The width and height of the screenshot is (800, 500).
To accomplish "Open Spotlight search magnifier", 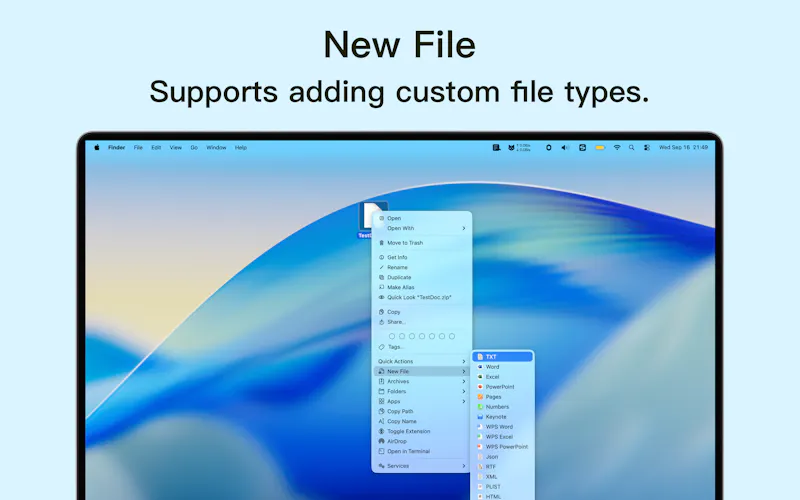I will [632, 147].
